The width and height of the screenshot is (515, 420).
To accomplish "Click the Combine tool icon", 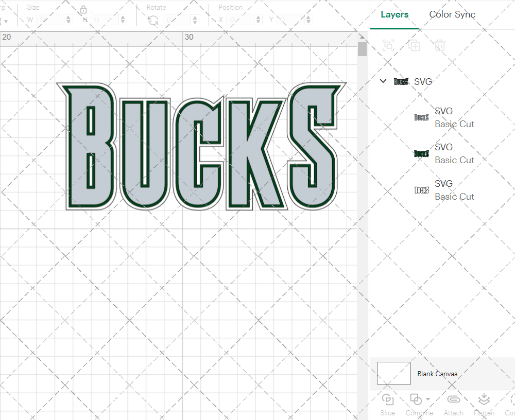I will pos(416,399).
